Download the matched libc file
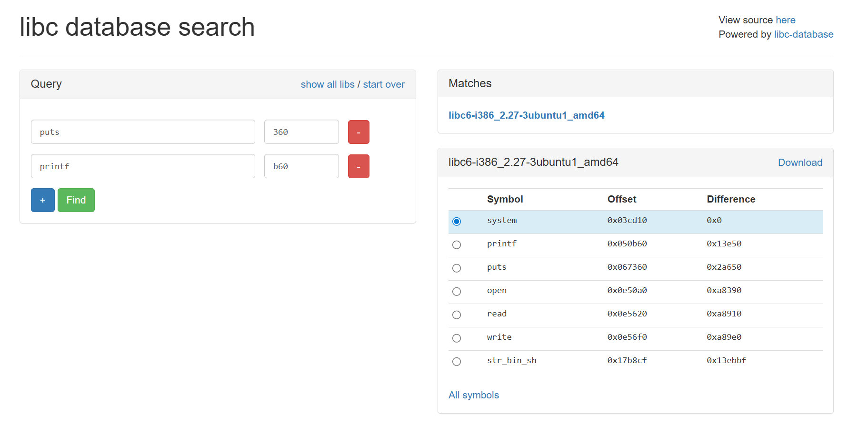868x437 pixels. [x=800, y=163]
